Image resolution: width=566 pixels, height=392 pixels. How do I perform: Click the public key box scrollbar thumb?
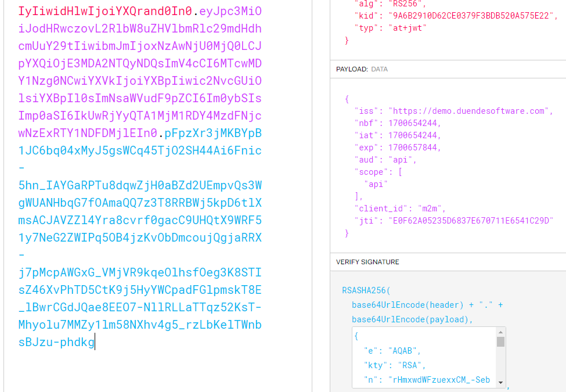pos(500,341)
